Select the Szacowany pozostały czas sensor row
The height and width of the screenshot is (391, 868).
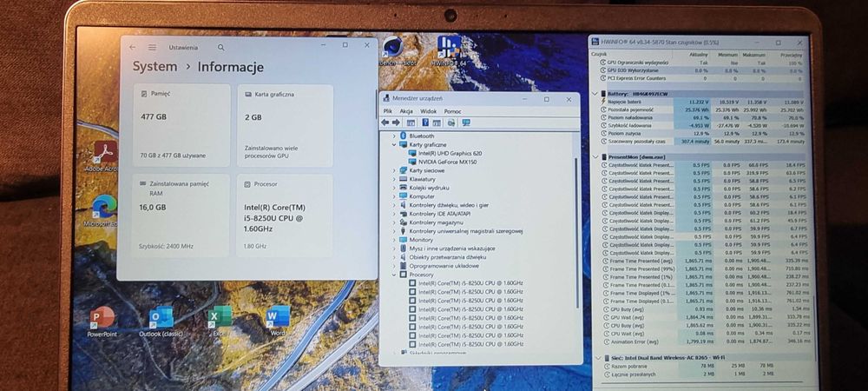[x=701, y=142]
